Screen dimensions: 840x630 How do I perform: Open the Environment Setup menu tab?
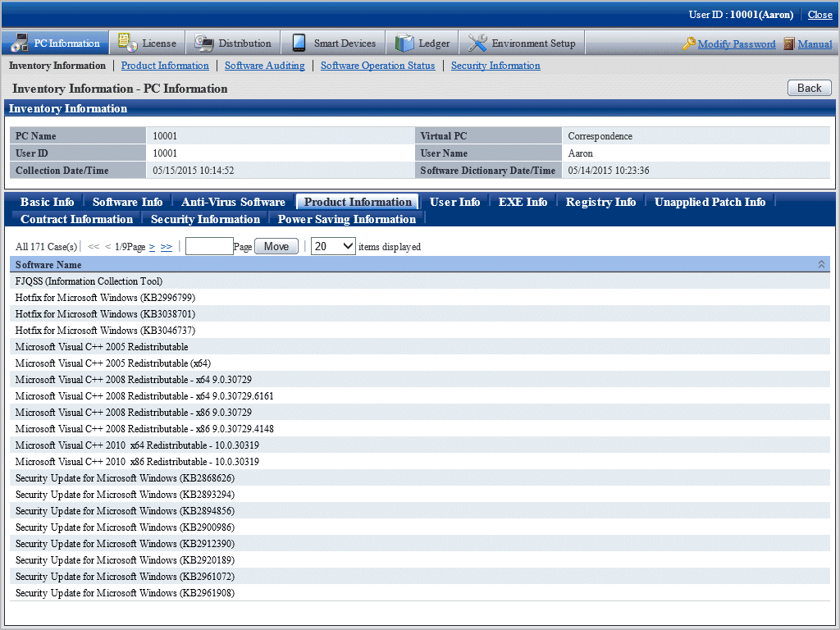[522, 43]
